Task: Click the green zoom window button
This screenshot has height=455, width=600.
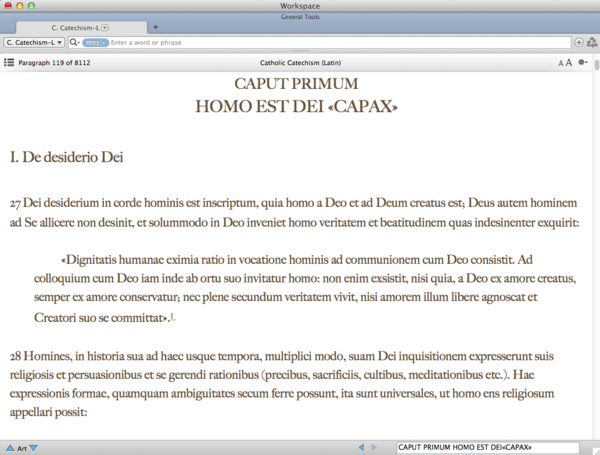Action: (31, 6)
